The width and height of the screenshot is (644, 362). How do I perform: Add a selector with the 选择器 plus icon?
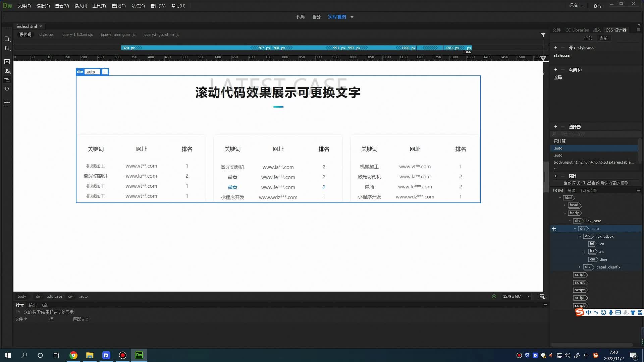click(x=556, y=126)
